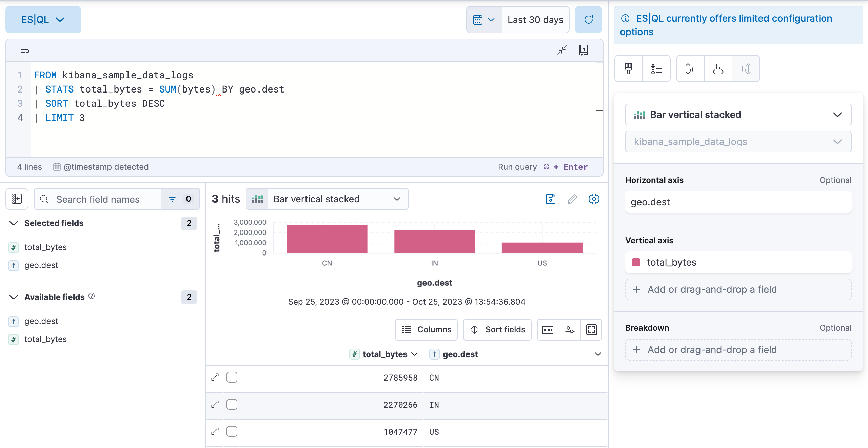Check the checkbox on the US row

(x=232, y=431)
